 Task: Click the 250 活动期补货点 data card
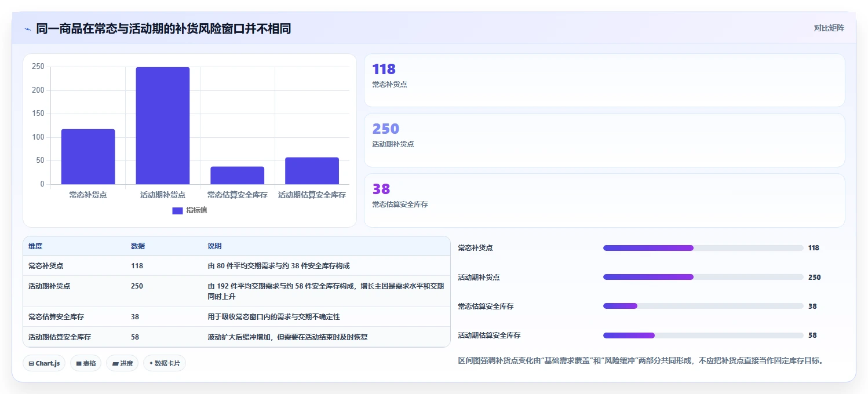(604, 140)
